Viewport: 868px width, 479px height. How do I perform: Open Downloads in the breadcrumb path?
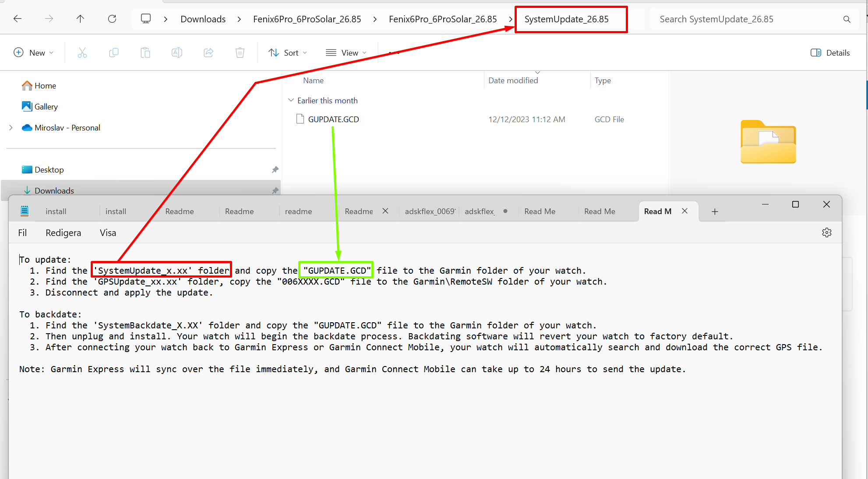pos(203,19)
